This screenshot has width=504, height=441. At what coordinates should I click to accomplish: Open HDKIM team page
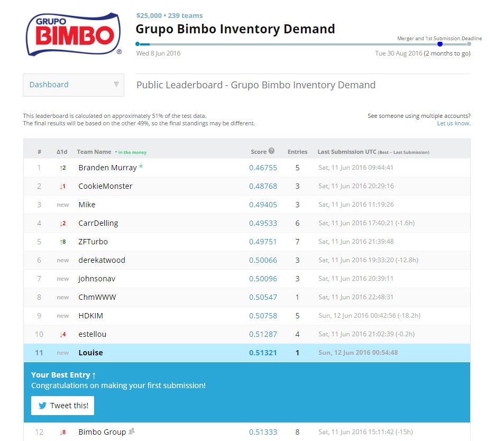[x=90, y=316]
